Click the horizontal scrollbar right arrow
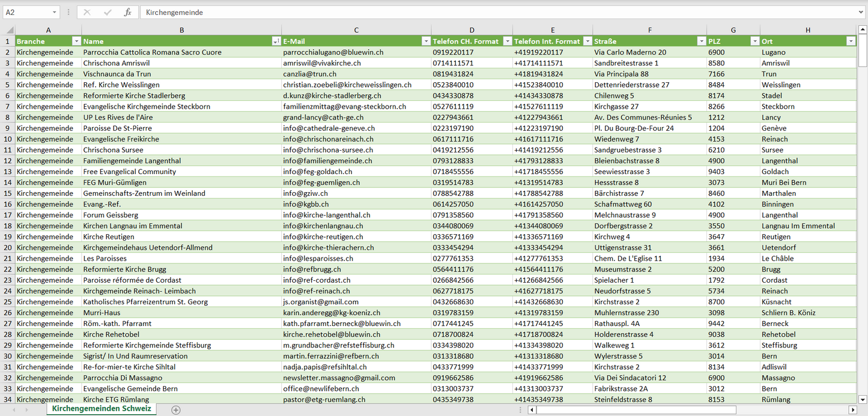Image resolution: width=868 pixels, height=416 pixels. coord(852,410)
